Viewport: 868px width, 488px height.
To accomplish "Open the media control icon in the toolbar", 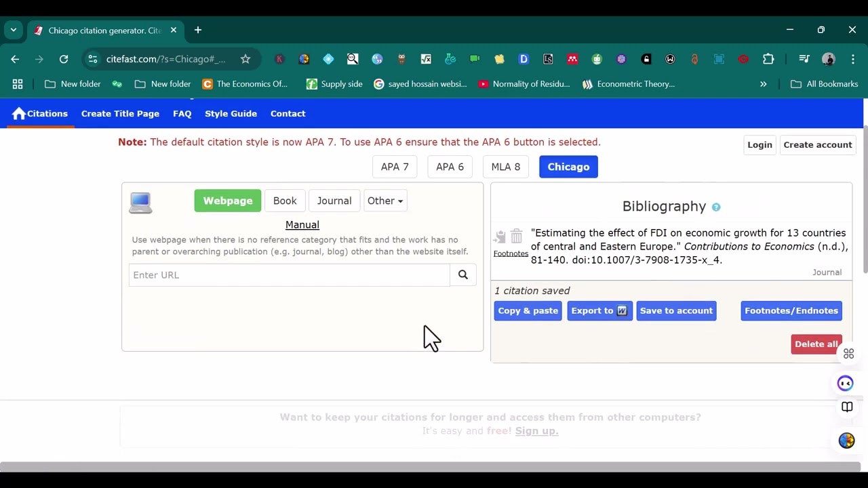I will [x=804, y=59].
